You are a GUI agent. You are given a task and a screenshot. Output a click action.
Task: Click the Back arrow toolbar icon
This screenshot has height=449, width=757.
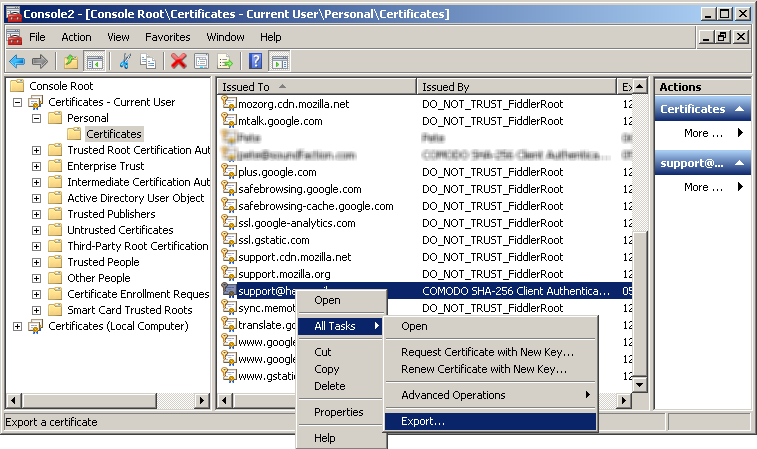pyautogui.click(x=17, y=61)
